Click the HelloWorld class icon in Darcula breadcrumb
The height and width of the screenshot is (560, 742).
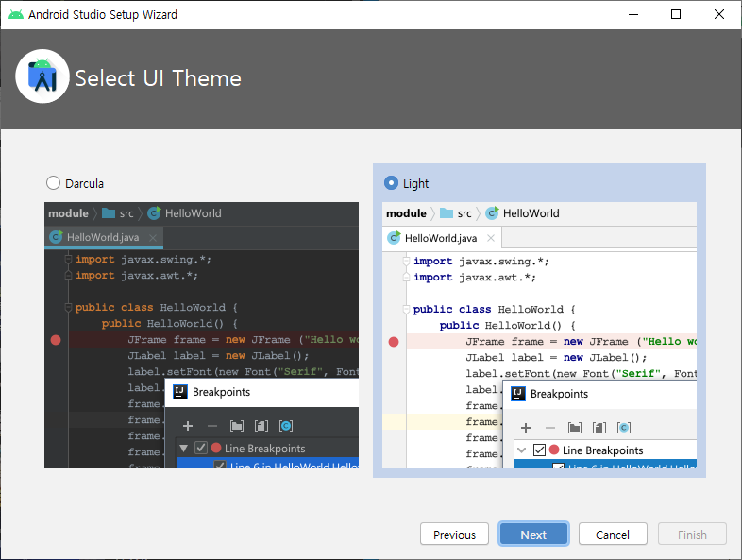point(154,213)
